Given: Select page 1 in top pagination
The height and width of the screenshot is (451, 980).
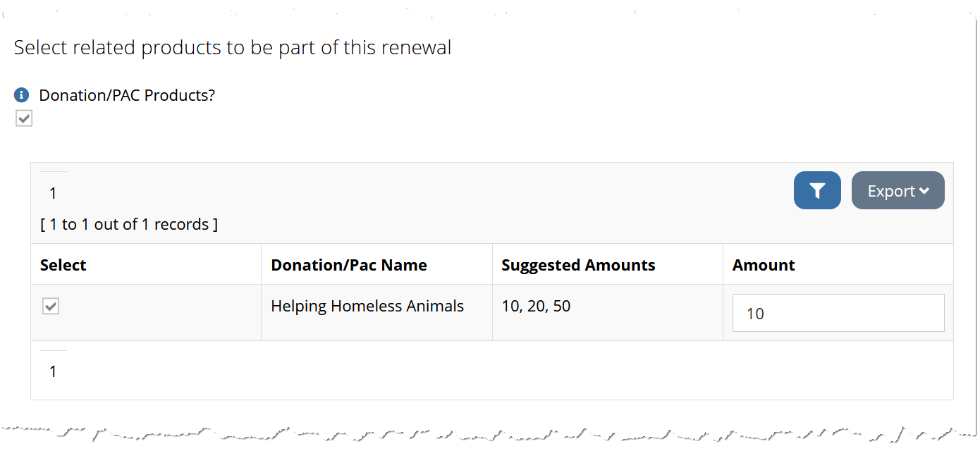Looking at the screenshot, I should click(53, 193).
